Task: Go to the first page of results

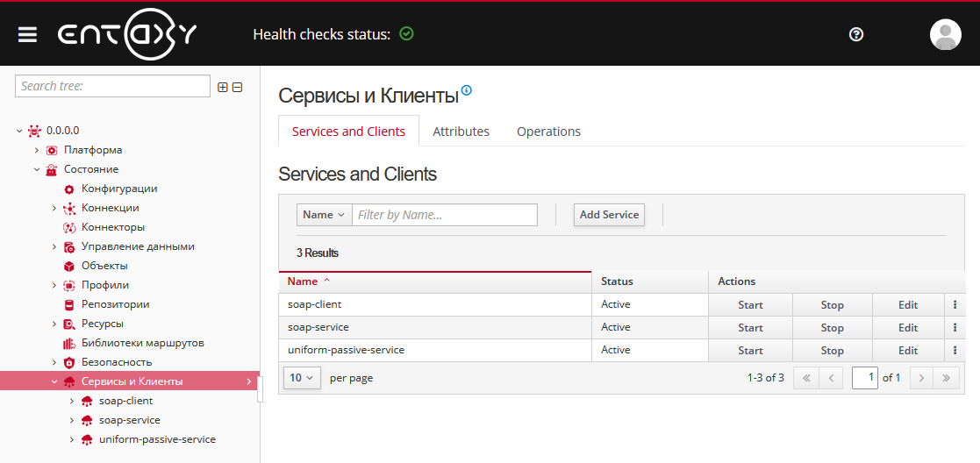Action: (x=806, y=378)
